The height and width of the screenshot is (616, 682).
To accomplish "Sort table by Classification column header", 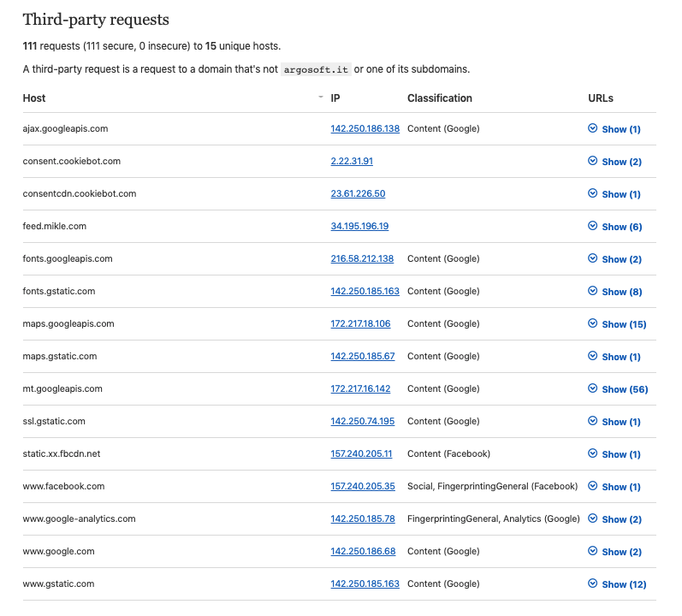I will [x=439, y=98].
